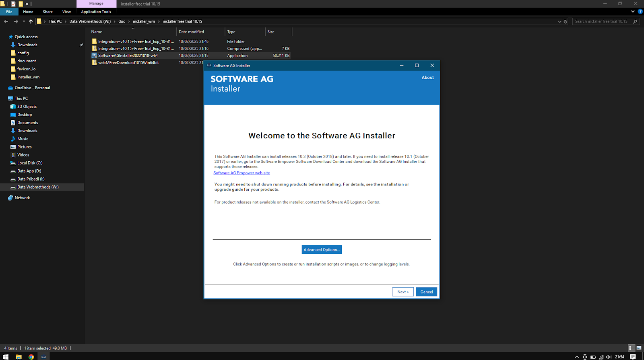Proceed with the Next button

coord(403,292)
